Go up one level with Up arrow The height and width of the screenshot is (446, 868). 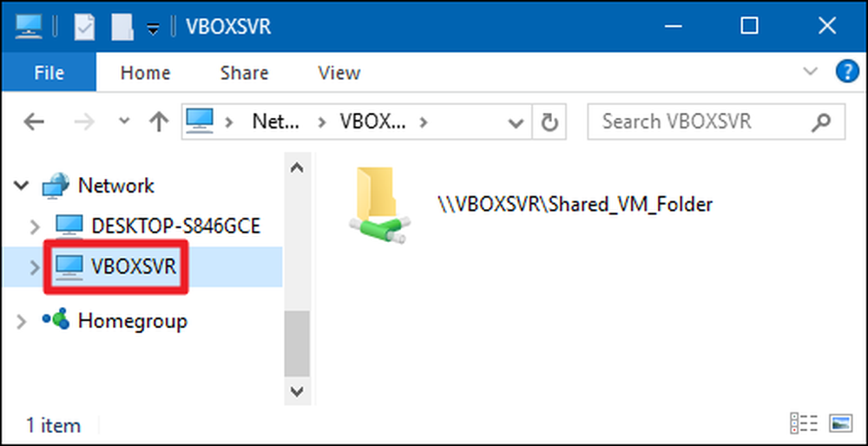pos(160,121)
